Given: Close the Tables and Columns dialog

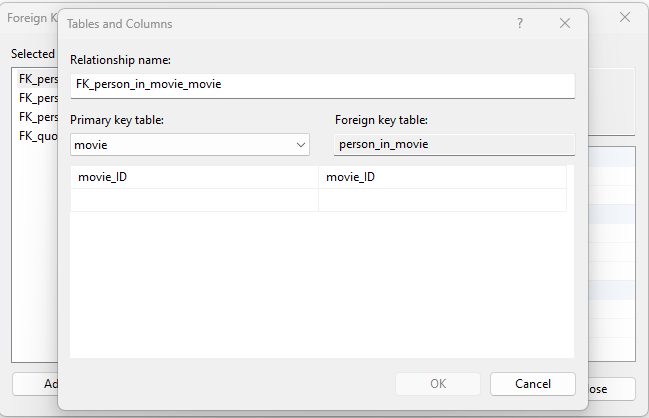Looking at the screenshot, I should [x=565, y=23].
